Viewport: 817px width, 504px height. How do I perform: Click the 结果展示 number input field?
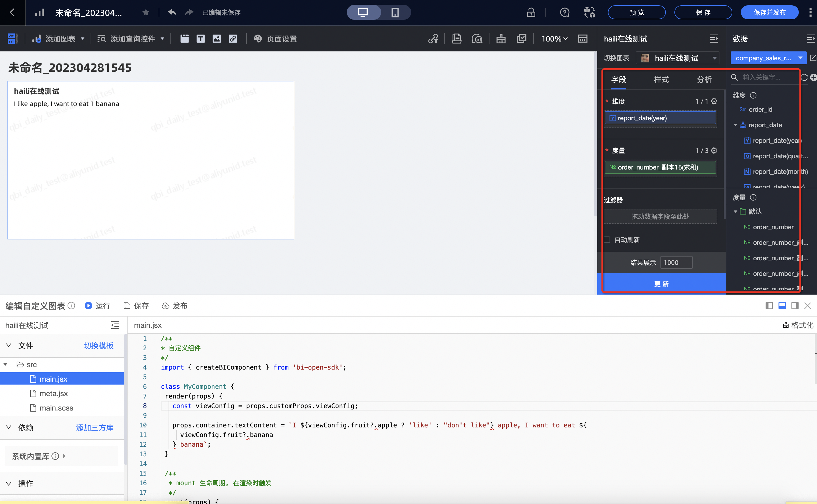676,263
